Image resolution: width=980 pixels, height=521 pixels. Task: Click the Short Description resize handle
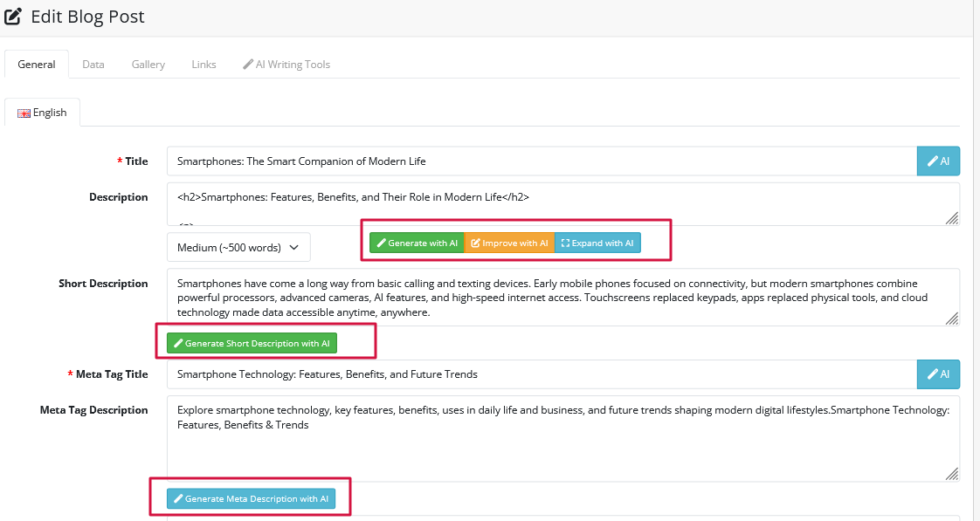(952, 319)
